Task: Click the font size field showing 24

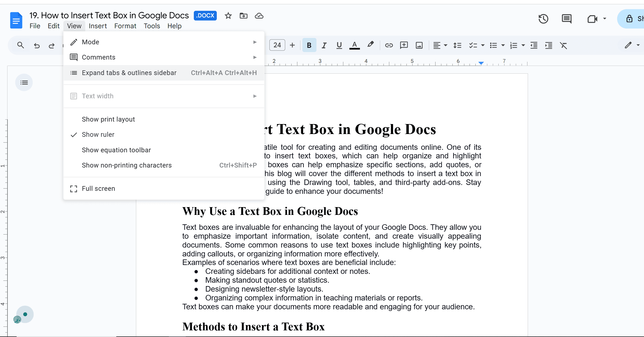Action: (277, 45)
